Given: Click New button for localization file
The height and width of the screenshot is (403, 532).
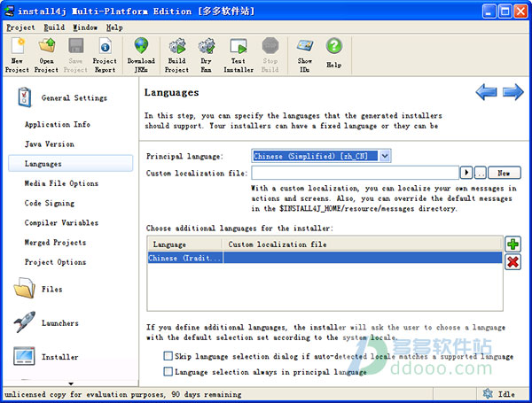Looking at the screenshot, I should (505, 173).
